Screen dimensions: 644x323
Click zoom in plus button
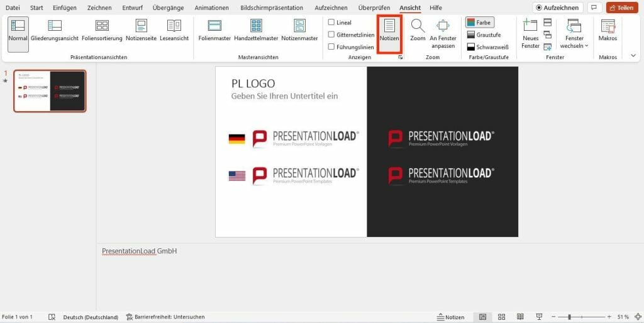tap(609, 317)
